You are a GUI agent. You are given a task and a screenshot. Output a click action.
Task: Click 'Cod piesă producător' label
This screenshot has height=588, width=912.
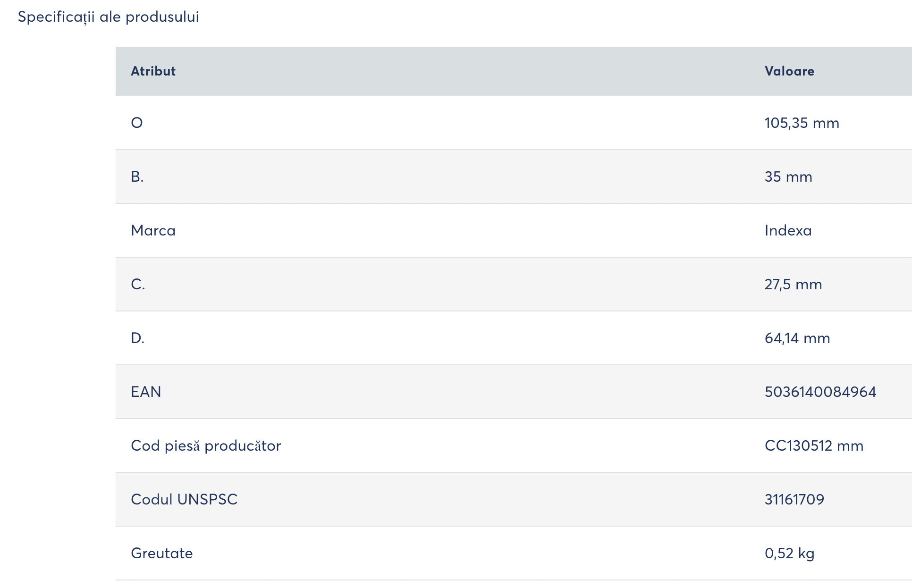tap(206, 446)
